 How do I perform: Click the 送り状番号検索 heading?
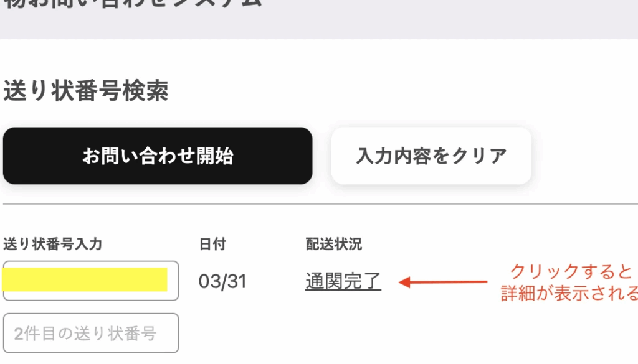(86, 92)
